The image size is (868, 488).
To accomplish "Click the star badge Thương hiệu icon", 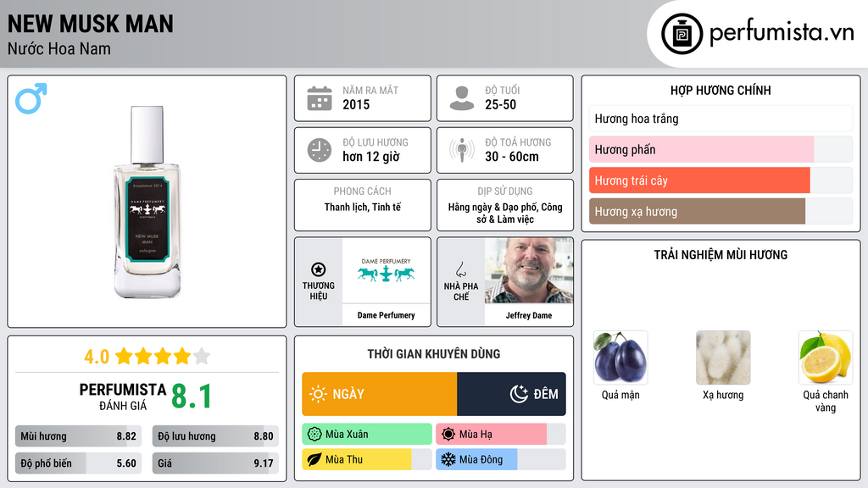I will point(319,269).
